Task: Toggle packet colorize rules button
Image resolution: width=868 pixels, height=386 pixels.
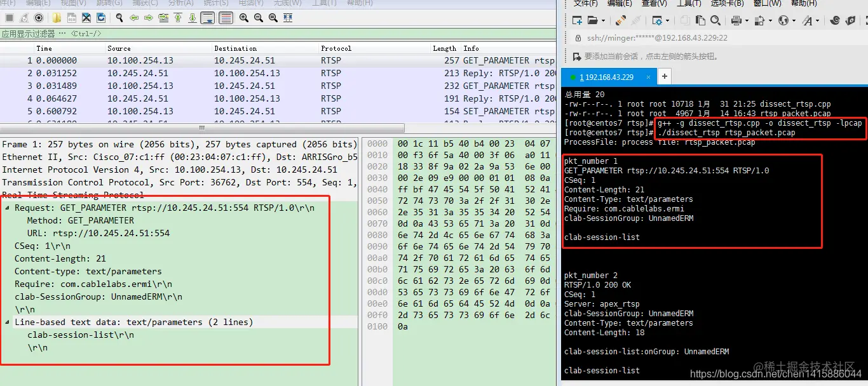Action: (x=226, y=18)
